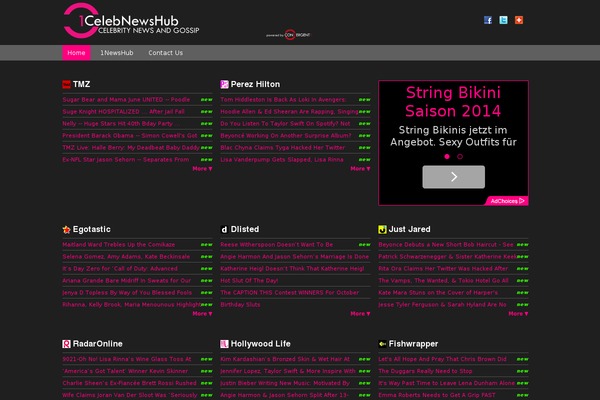Open the Fishwrapper section heading

pos(413,344)
